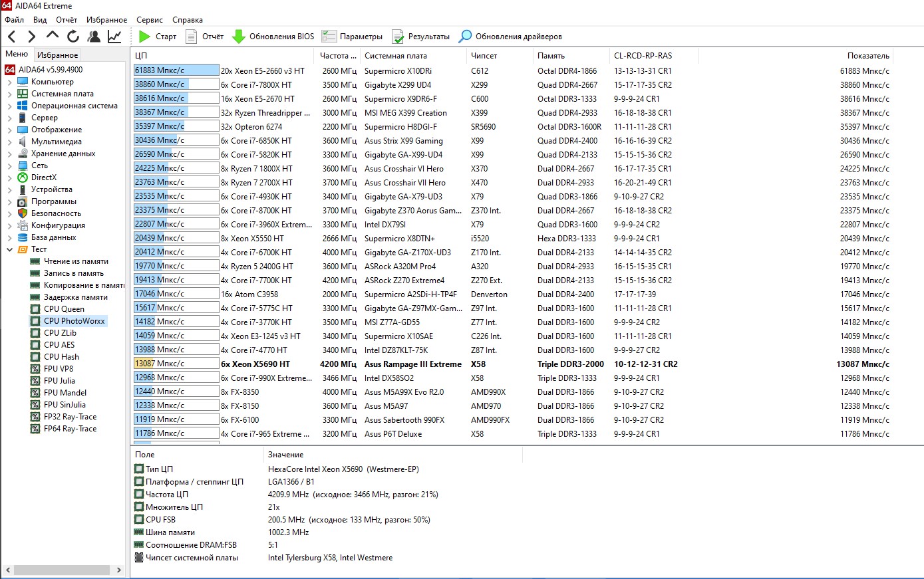
Task: Sort by the Память column header
Action: tap(571, 56)
